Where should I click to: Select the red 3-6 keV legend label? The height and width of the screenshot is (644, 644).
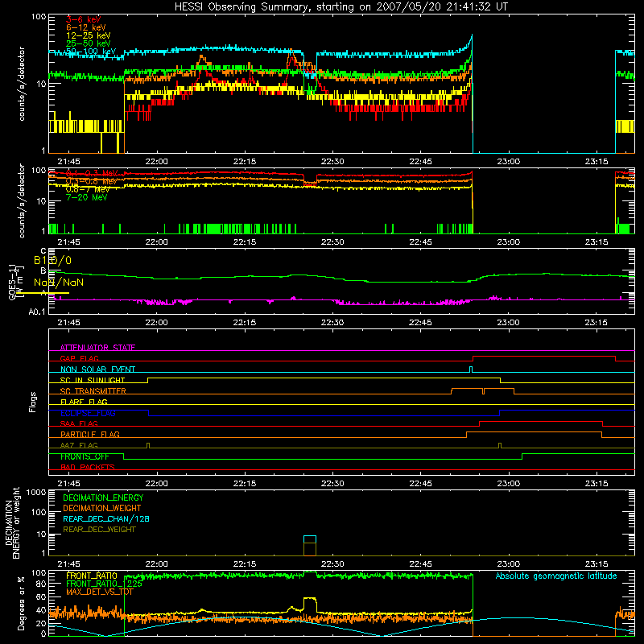[84, 19]
